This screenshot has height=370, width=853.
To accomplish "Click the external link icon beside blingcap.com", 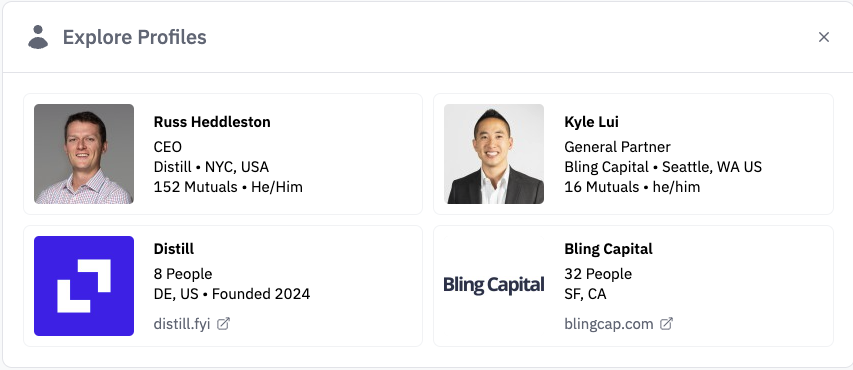I will click(x=666, y=324).
